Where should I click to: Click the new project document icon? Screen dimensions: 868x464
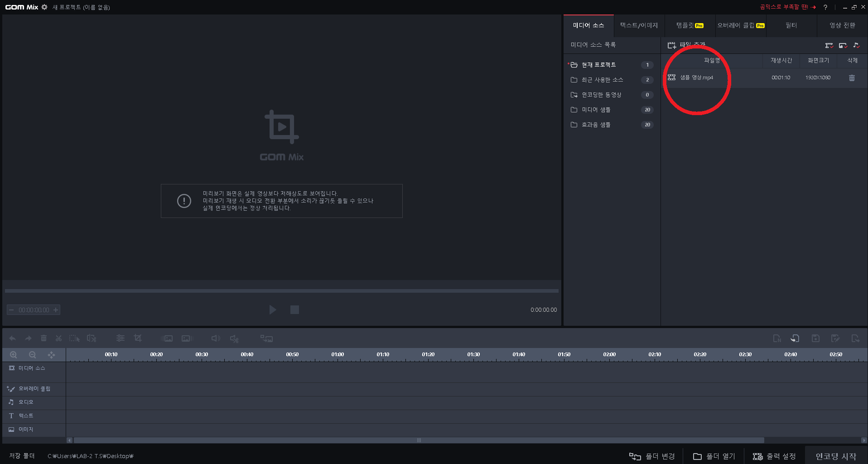point(777,338)
